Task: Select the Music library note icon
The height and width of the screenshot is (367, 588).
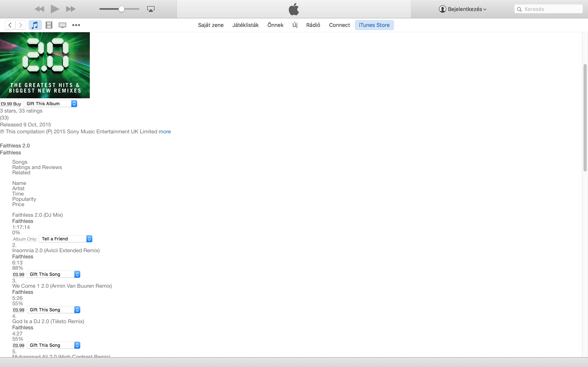Action: [x=35, y=25]
